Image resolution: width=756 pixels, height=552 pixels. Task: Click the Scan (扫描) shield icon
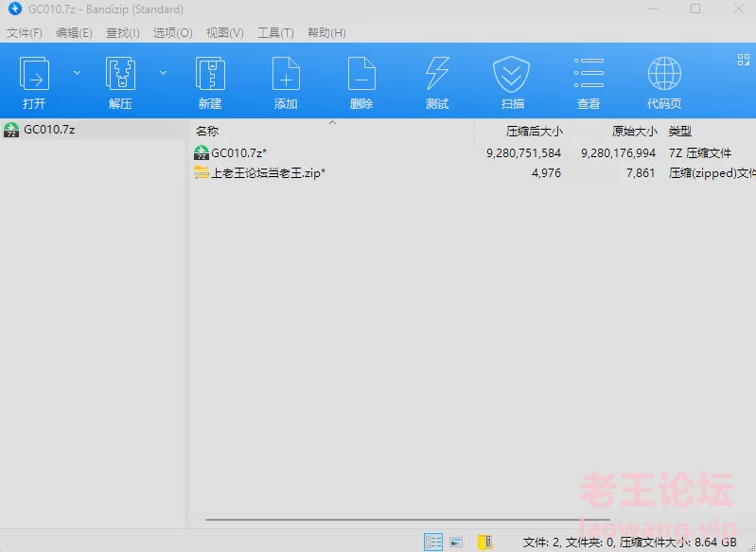pos(512,74)
